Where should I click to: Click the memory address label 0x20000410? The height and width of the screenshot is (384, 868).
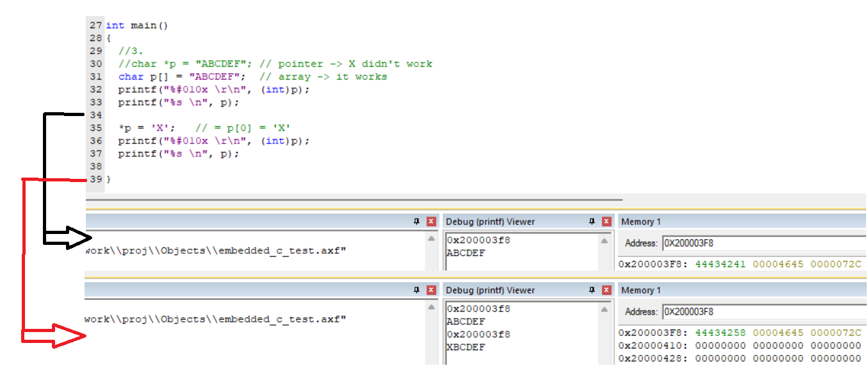[x=651, y=346]
